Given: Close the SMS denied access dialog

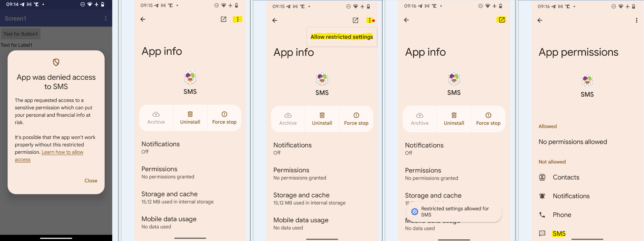Looking at the screenshot, I should [91, 181].
